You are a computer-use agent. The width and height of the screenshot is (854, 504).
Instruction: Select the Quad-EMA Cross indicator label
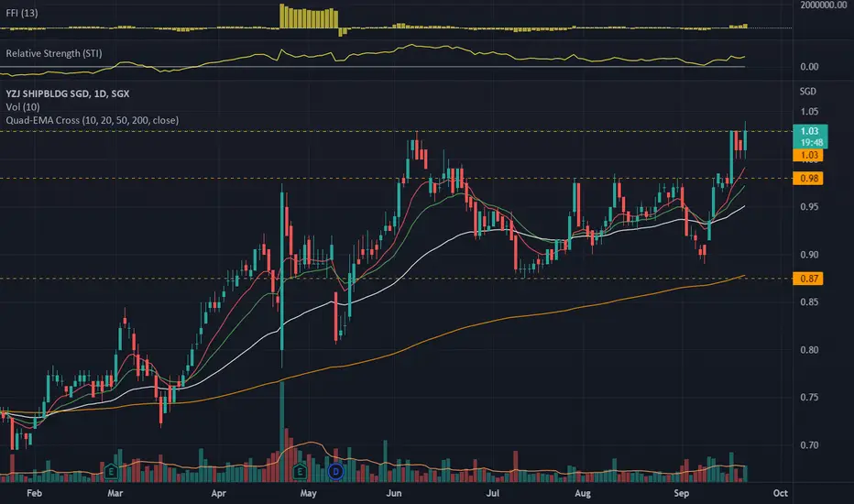(x=92, y=120)
